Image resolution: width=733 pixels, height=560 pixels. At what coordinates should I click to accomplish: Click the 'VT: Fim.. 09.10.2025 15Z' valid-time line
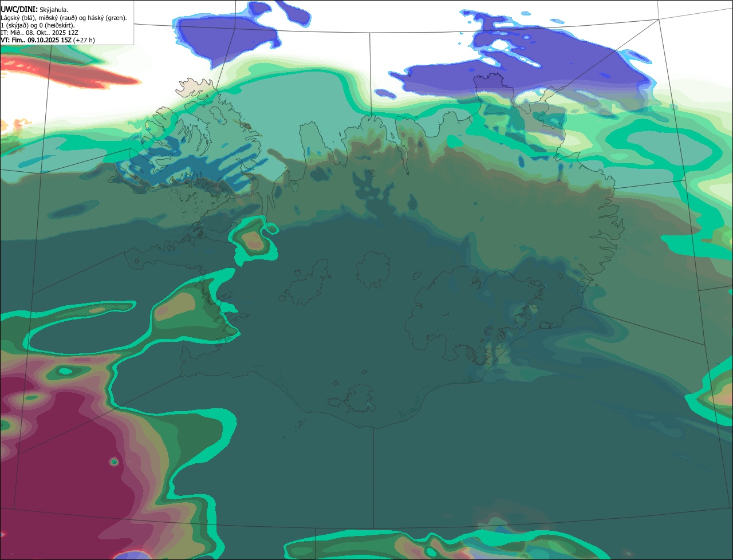(x=48, y=40)
